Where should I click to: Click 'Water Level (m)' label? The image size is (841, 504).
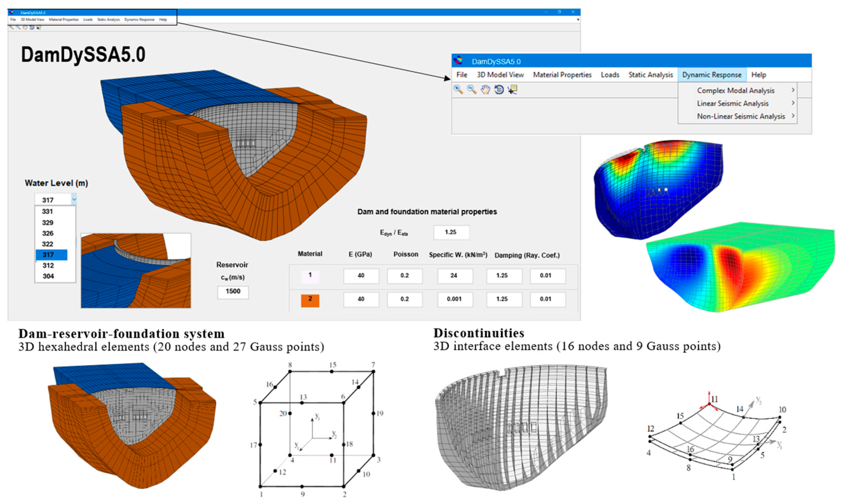(x=56, y=183)
